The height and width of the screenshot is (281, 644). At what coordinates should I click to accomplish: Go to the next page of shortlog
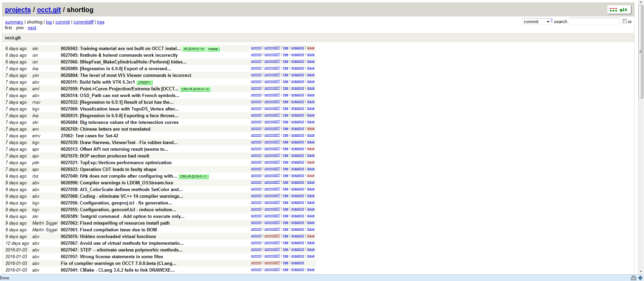click(x=32, y=28)
